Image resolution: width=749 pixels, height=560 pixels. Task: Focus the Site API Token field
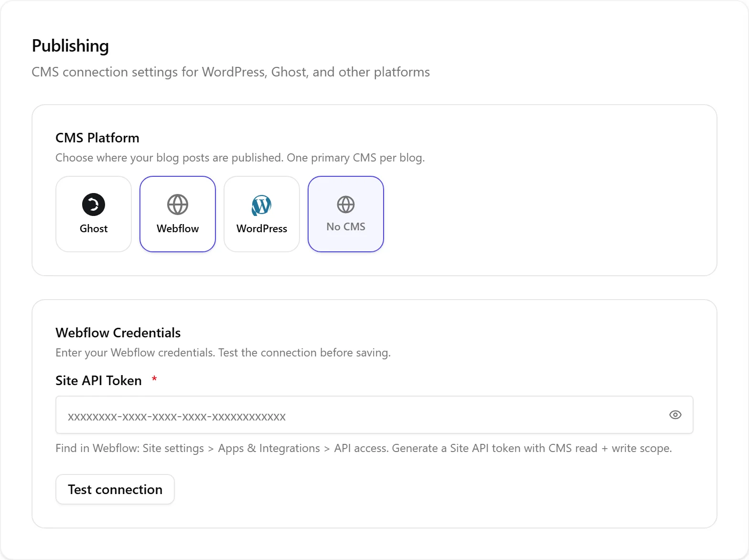pos(374,415)
